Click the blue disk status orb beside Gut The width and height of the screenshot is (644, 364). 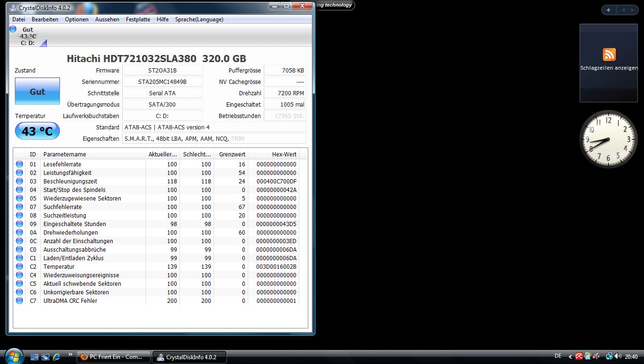click(13, 29)
